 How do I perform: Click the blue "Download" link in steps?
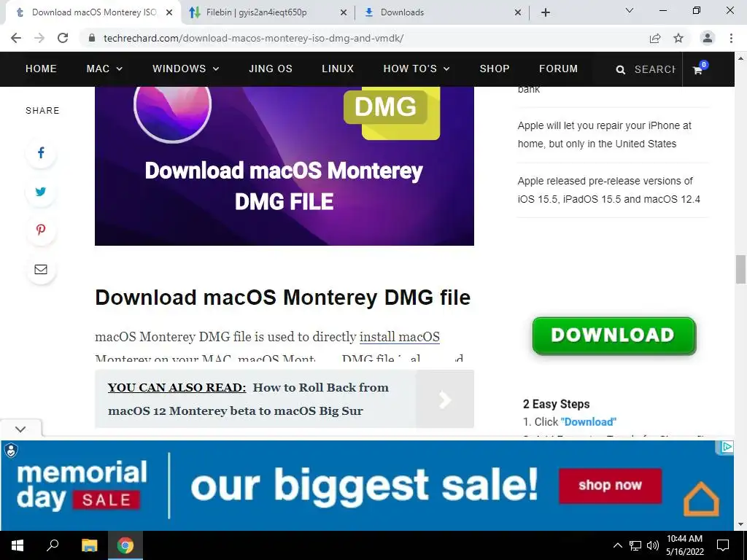(x=589, y=422)
